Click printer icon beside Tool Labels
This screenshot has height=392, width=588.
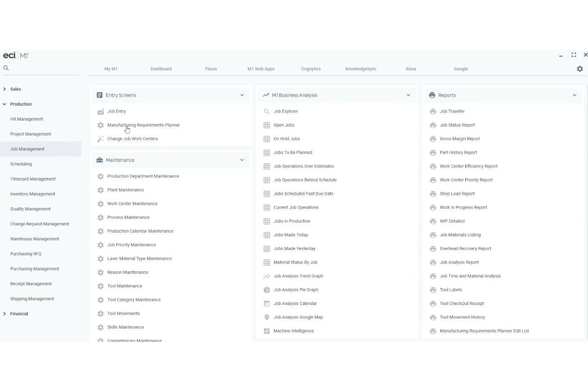click(433, 290)
